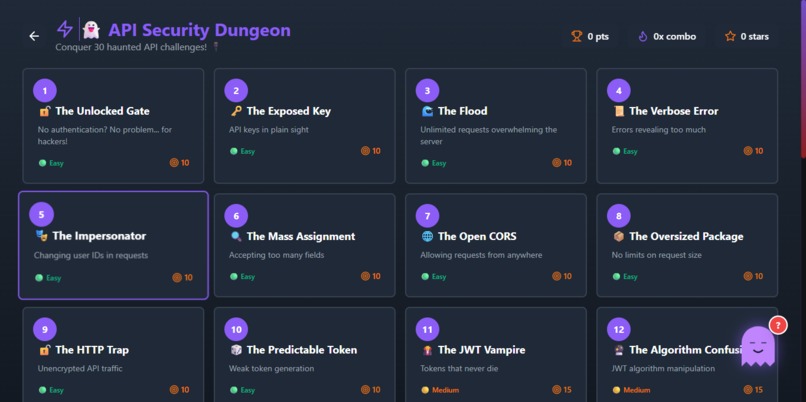
Task: Click the red question mark badge
Action: (x=778, y=325)
